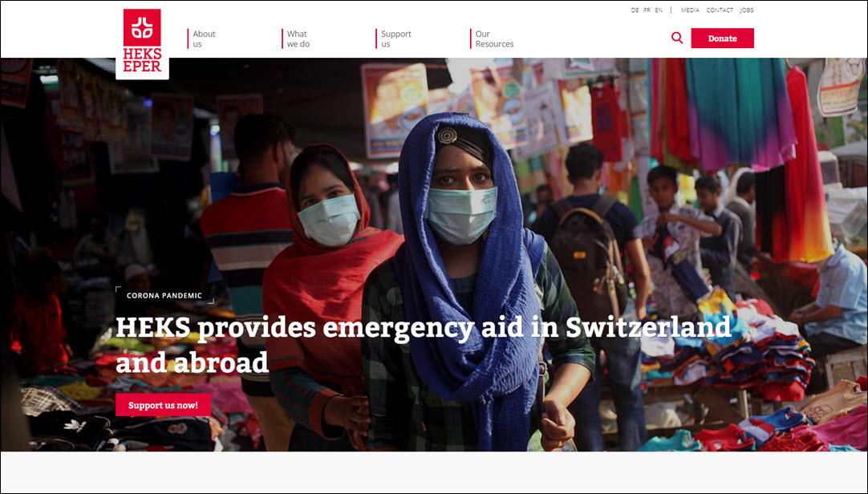Click the HEKS EPER logo
The height and width of the screenshot is (494, 868).
pyautogui.click(x=142, y=43)
